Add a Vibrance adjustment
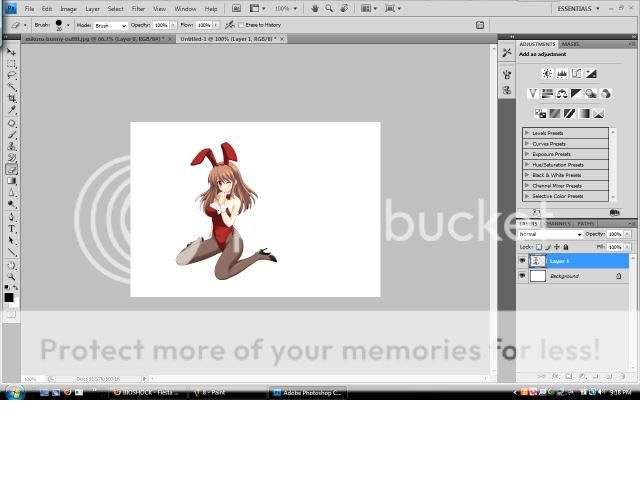Screen dimensions: 640x485 533,93
